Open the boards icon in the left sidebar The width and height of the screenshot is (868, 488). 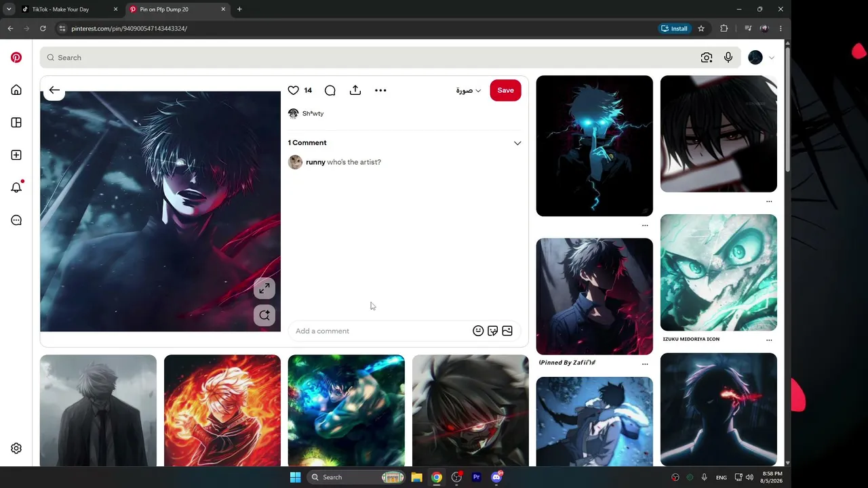16,123
